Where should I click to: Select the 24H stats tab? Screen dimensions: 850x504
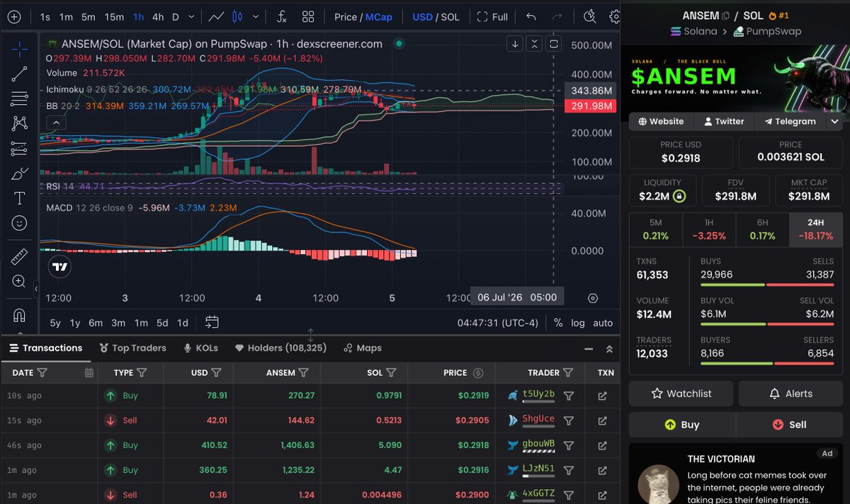coord(815,229)
